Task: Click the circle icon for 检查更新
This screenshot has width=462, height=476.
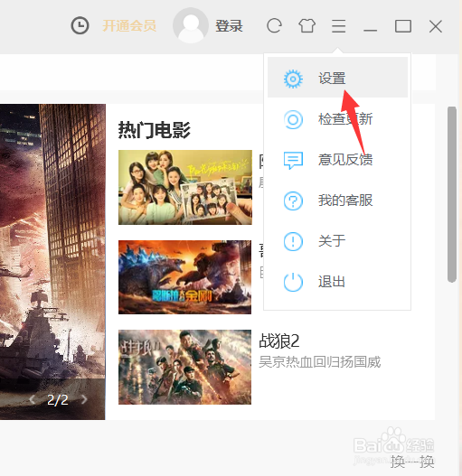Action: (x=293, y=119)
